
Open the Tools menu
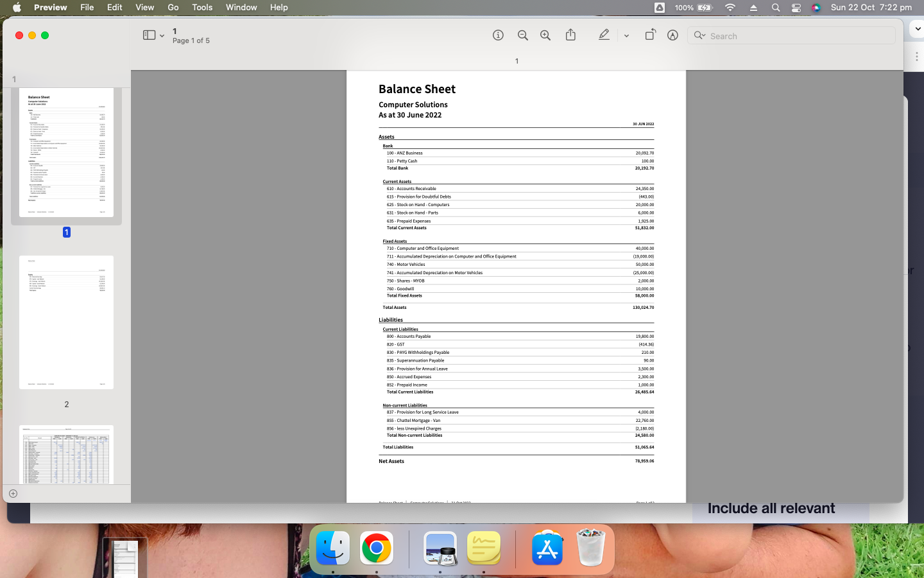(201, 7)
